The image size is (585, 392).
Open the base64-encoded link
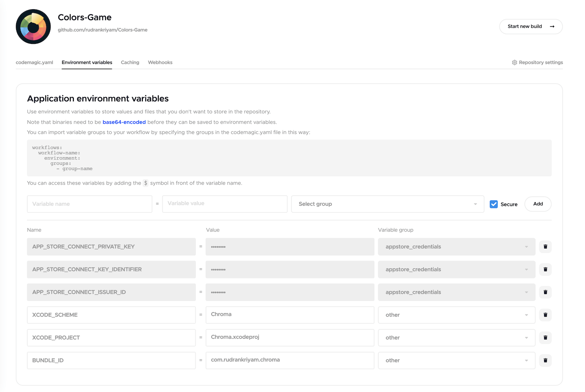point(124,122)
